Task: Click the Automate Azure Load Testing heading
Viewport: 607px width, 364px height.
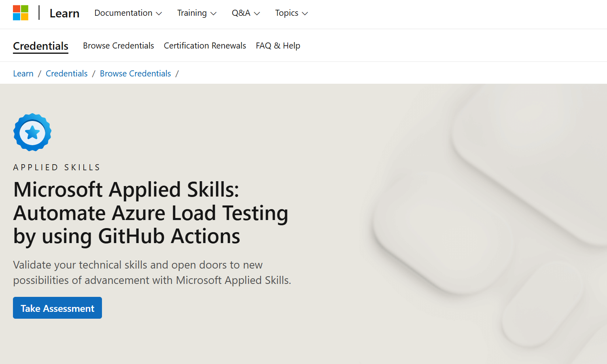Action: pyautogui.click(x=151, y=213)
